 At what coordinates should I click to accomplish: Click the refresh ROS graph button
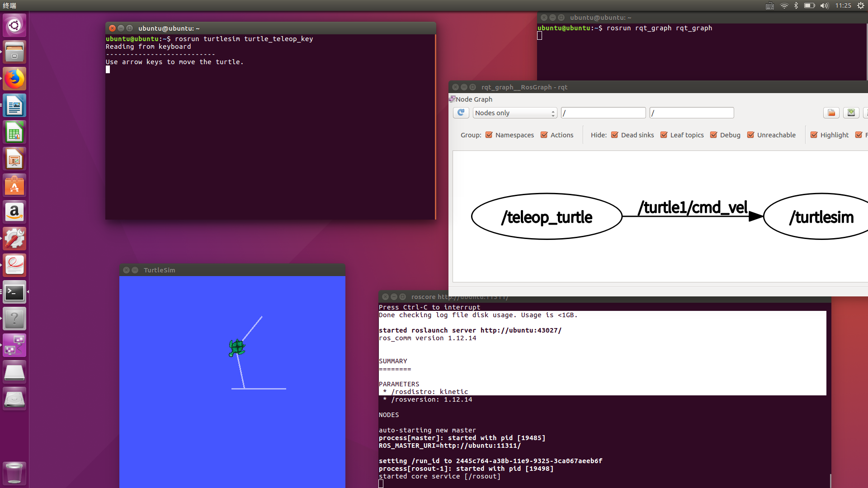[461, 113]
